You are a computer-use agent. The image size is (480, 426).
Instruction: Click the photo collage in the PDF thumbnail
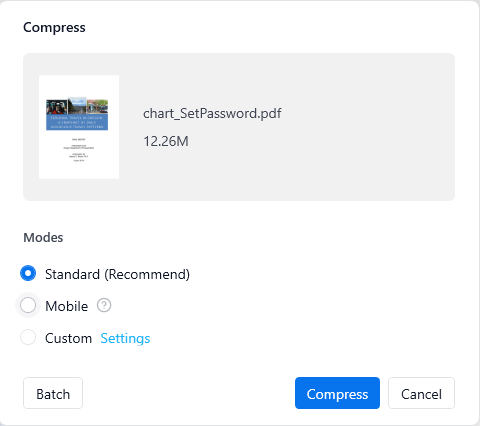click(x=77, y=106)
